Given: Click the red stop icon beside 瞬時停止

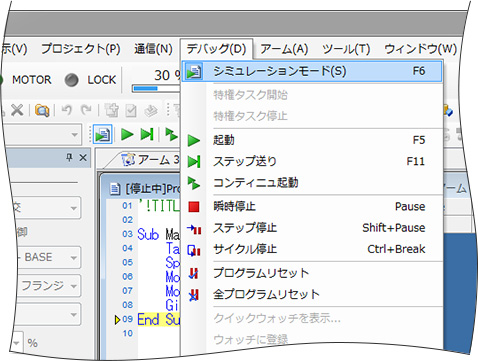Looking at the screenshot, I should click(194, 207).
